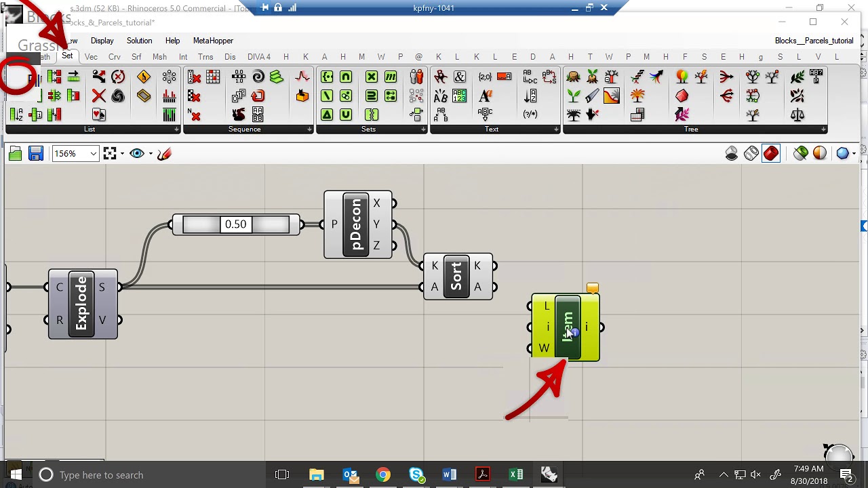
Task: Open Google Chrome from the taskbar
Action: tap(383, 475)
